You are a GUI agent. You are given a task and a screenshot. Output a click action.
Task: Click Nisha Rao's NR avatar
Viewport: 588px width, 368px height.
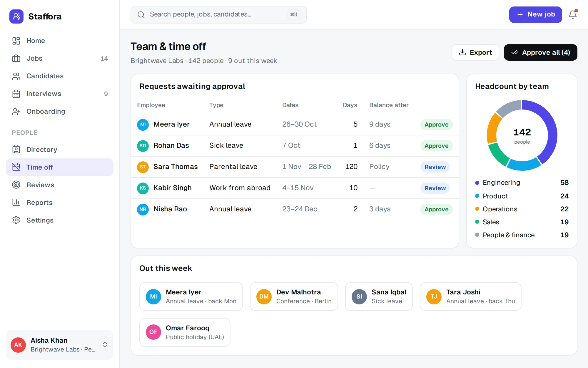(x=143, y=209)
